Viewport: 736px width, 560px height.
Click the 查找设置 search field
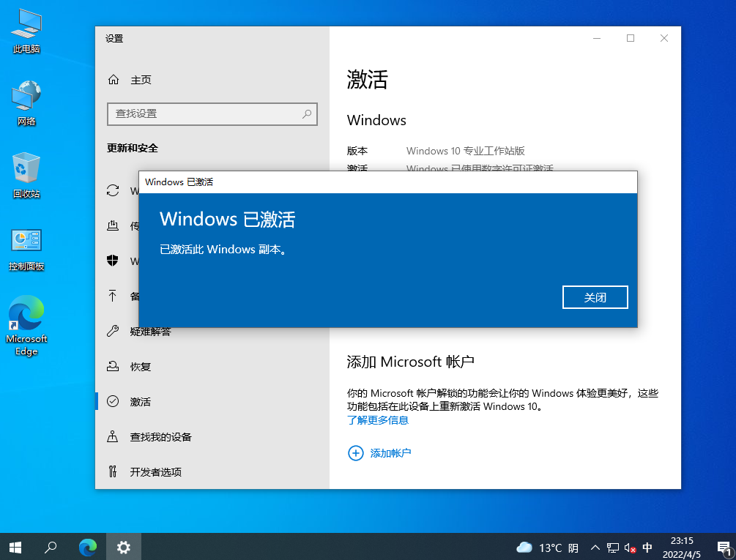tap(212, 114)
